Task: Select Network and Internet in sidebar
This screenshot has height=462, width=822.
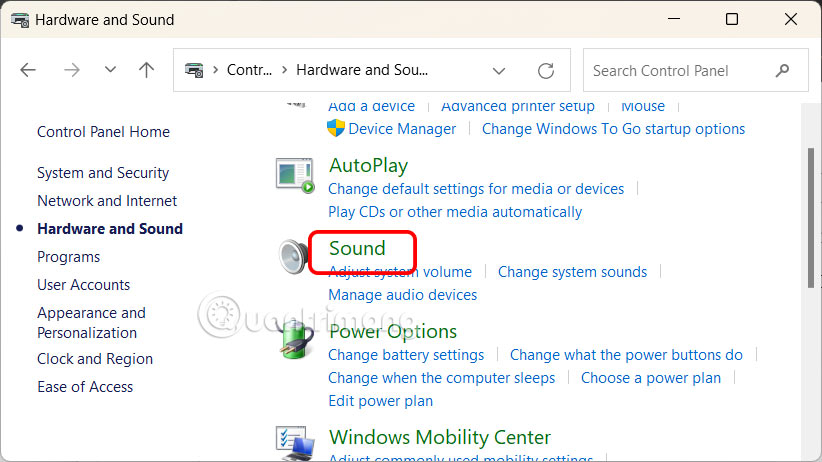Action: point(107,201)
